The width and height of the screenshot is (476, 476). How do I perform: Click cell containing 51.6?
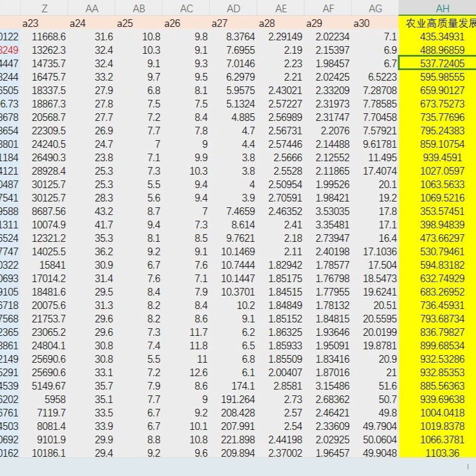point(375,386)
